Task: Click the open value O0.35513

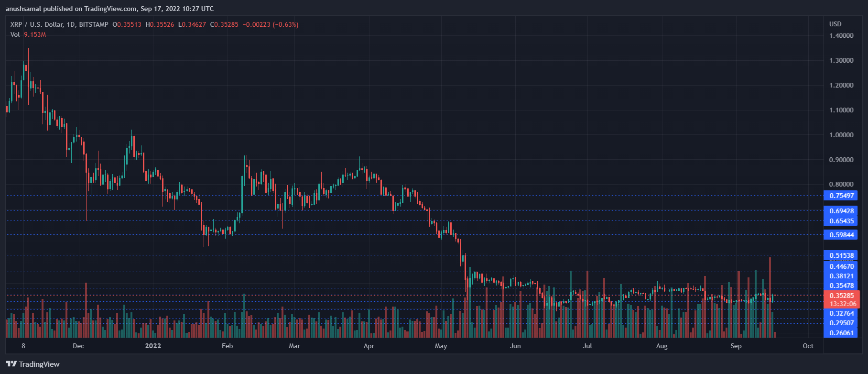Action: [127, 24]
